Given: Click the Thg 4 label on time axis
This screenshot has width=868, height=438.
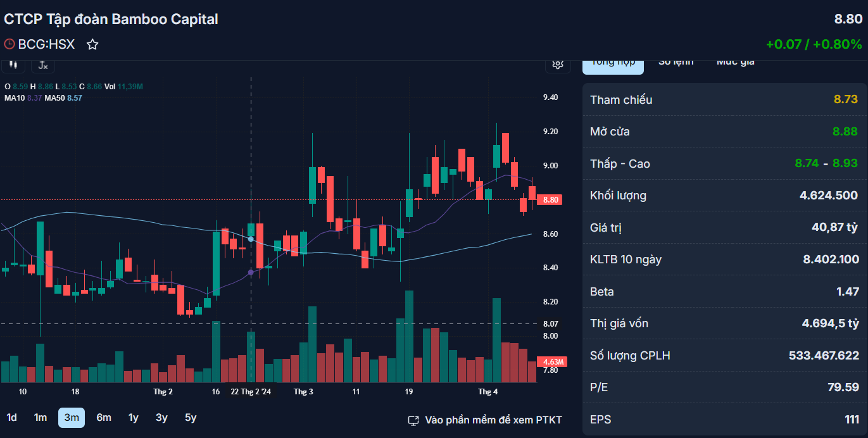Looking at the screenshot, I should click(x=487, y=392).
